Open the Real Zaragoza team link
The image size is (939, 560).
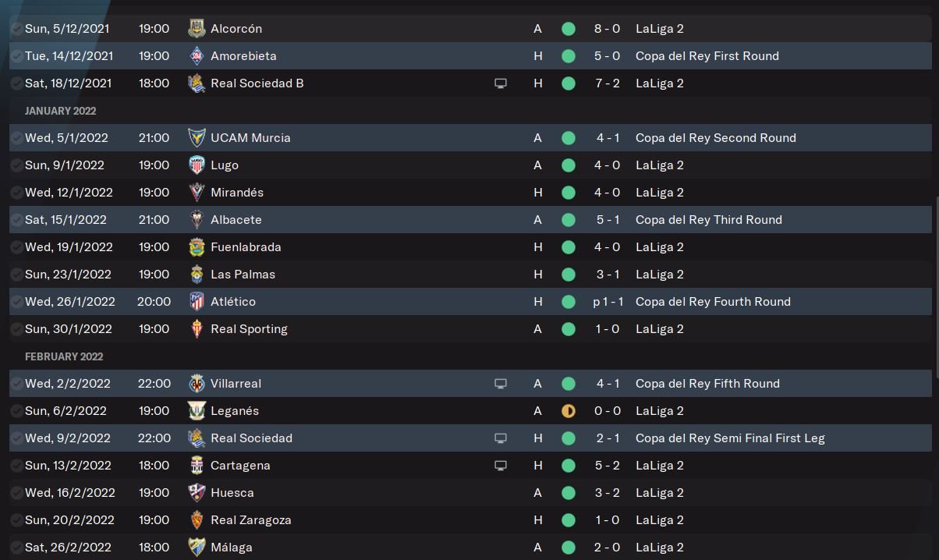click(250, 520)
